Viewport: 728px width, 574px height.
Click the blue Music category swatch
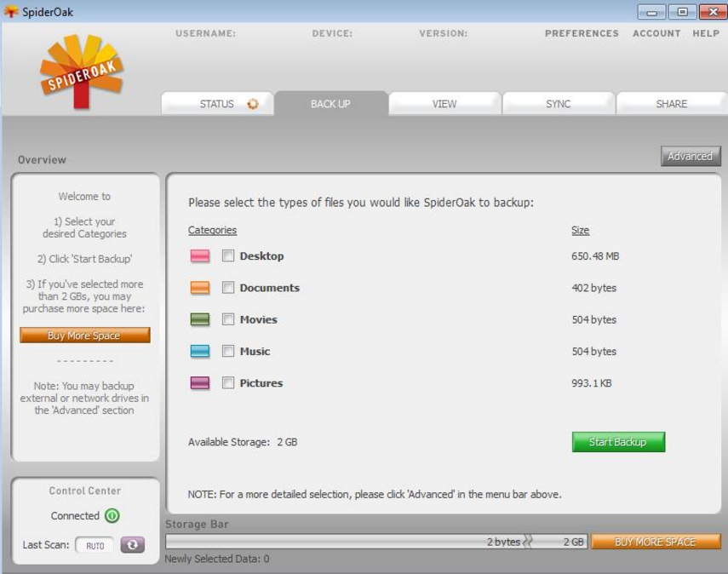click(200, 351)
